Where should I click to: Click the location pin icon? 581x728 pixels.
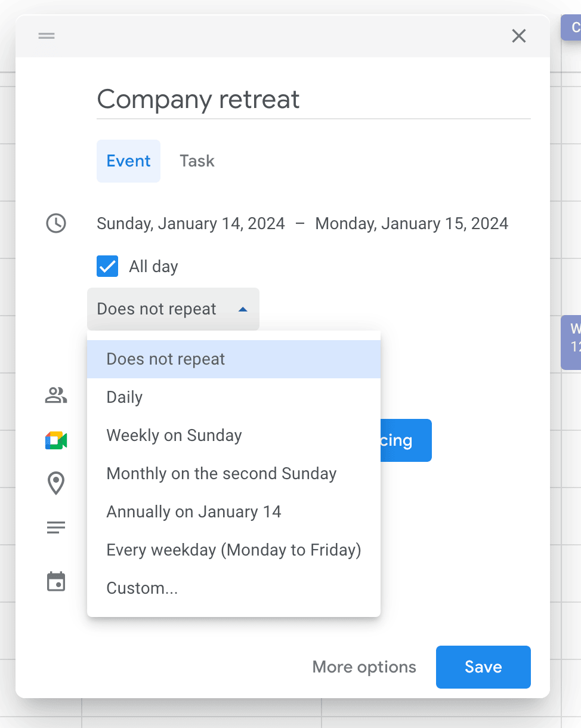56,483
